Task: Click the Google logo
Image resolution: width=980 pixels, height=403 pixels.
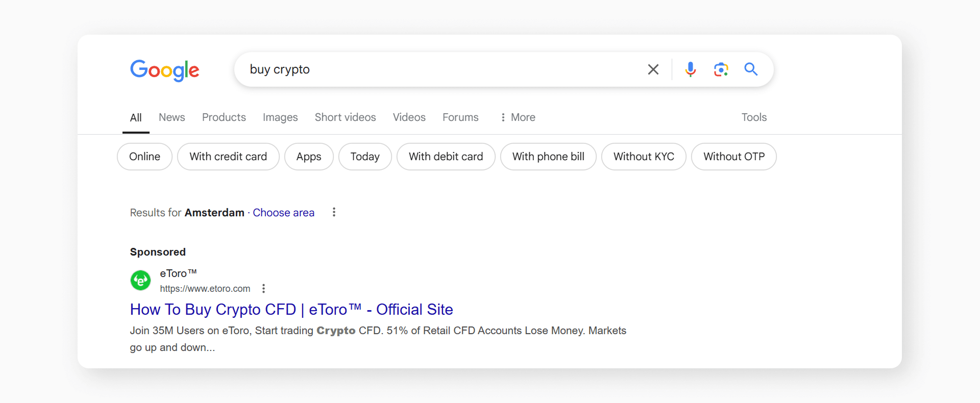Action: click(x=164, y=70)
